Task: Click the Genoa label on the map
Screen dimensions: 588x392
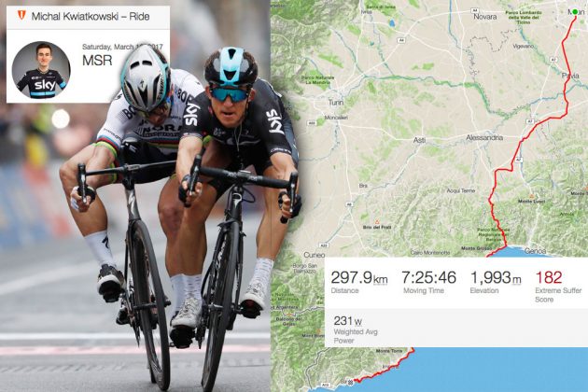Action: (535, 251)
